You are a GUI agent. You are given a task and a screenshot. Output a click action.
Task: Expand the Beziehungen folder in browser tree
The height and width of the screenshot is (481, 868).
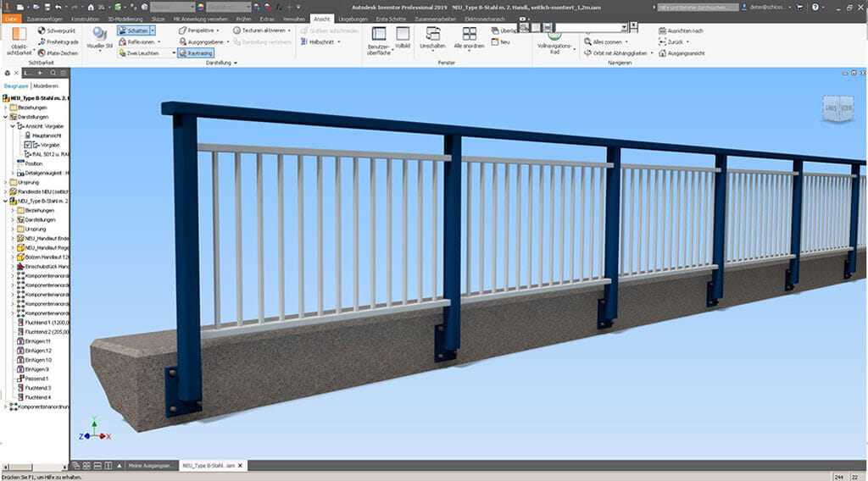(x=6, y=108)
